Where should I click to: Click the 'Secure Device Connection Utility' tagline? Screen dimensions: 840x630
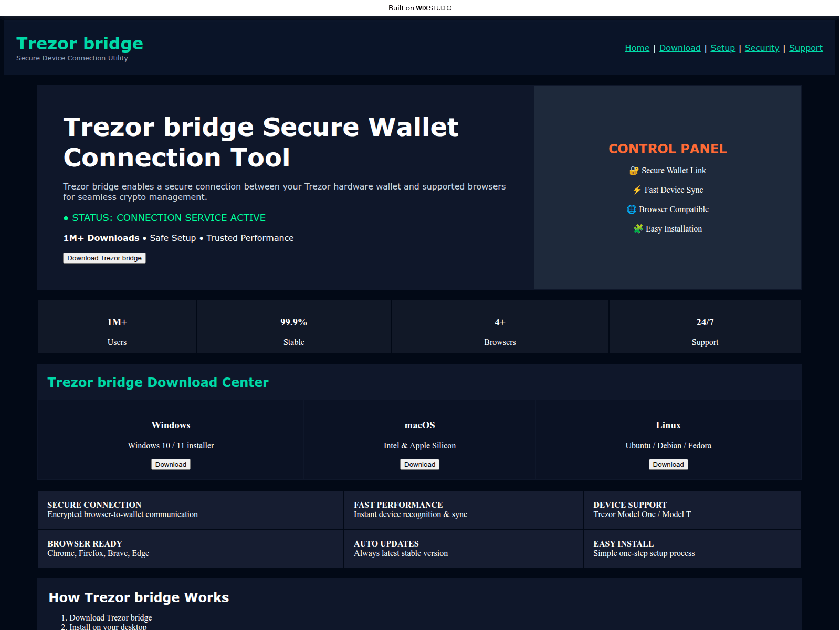[72, 58]
